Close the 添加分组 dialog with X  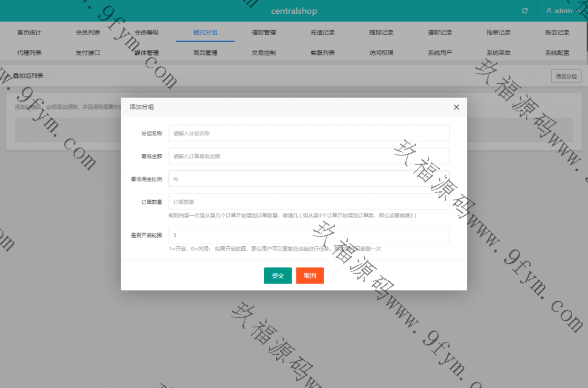(457, 107)
